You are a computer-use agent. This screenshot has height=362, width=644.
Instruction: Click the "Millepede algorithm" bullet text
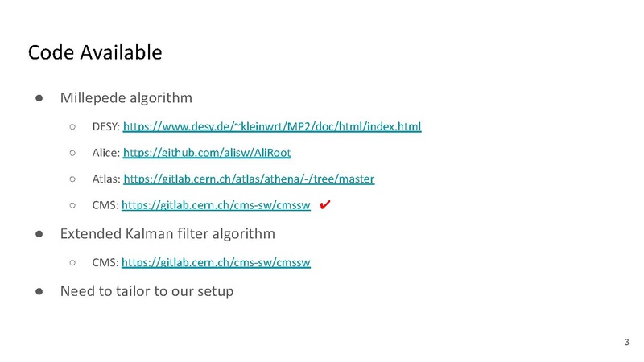(126, 98)
